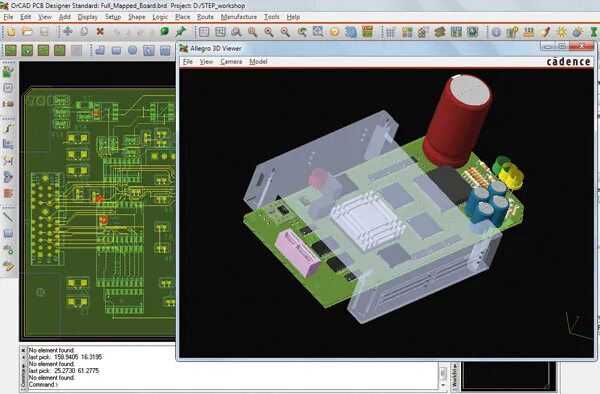Click the color palette squares icon

[x=407, y=32]
